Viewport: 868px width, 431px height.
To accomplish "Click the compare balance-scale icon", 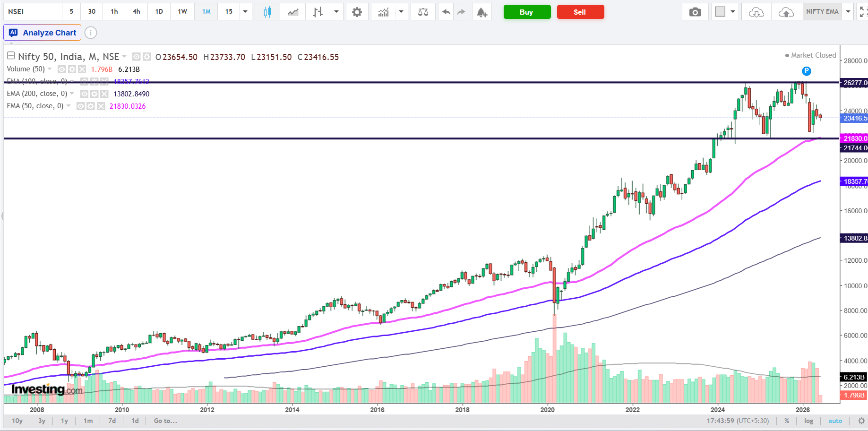I will 423,12.
